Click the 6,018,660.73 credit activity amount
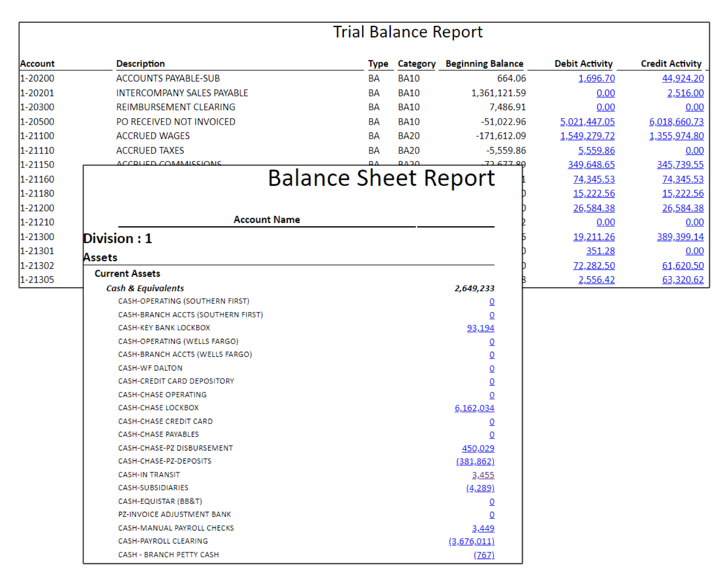 676,121
